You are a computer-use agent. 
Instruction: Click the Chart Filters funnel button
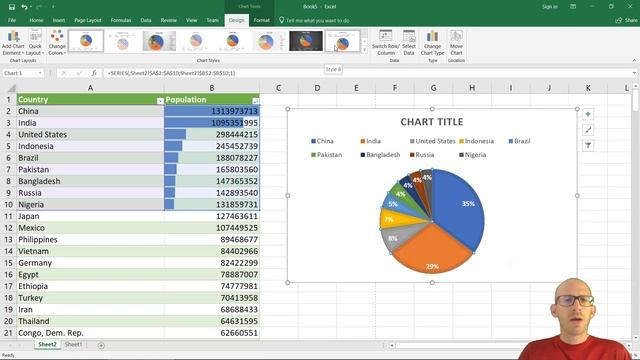point(588,145)
